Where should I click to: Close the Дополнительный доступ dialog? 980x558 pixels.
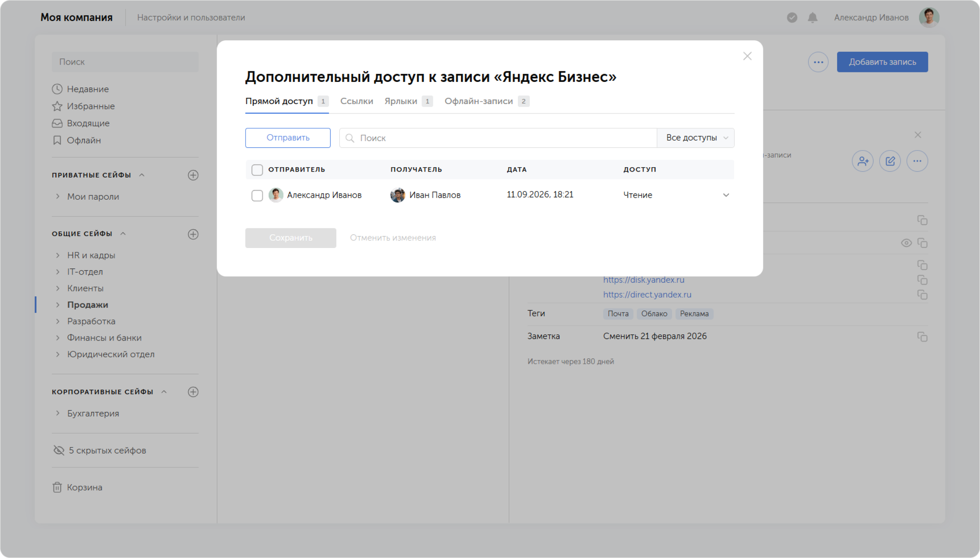[x=747, y=56]
